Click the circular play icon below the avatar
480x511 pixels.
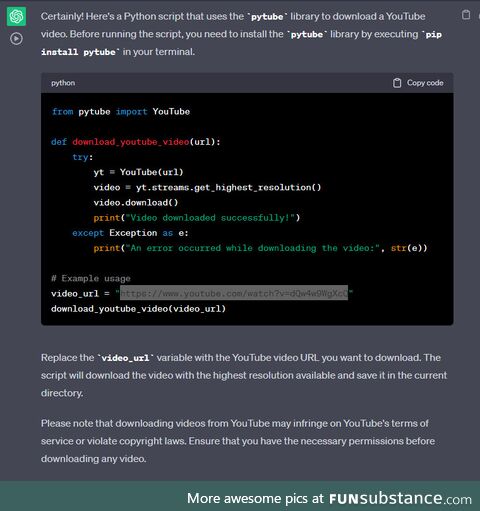point(16,39)
